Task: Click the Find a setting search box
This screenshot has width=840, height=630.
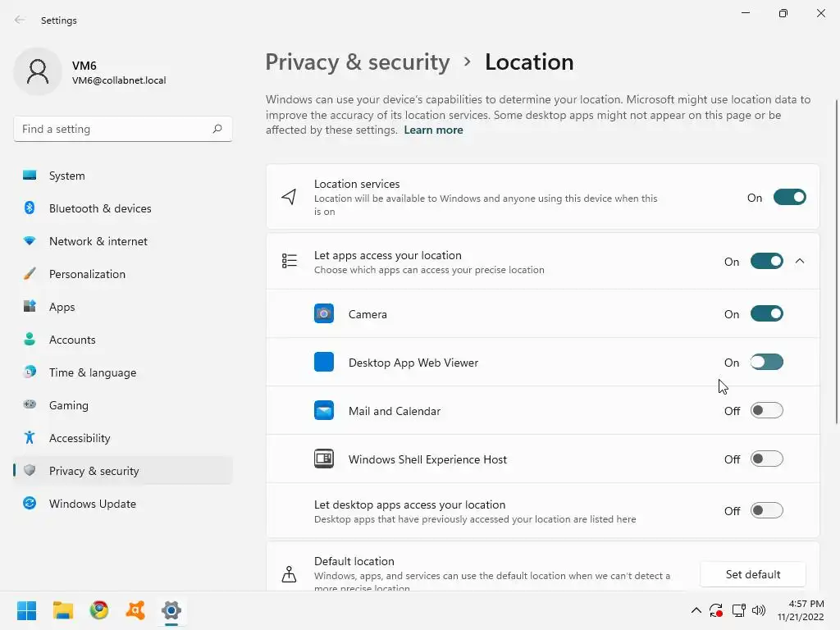Action: (115, 129)
